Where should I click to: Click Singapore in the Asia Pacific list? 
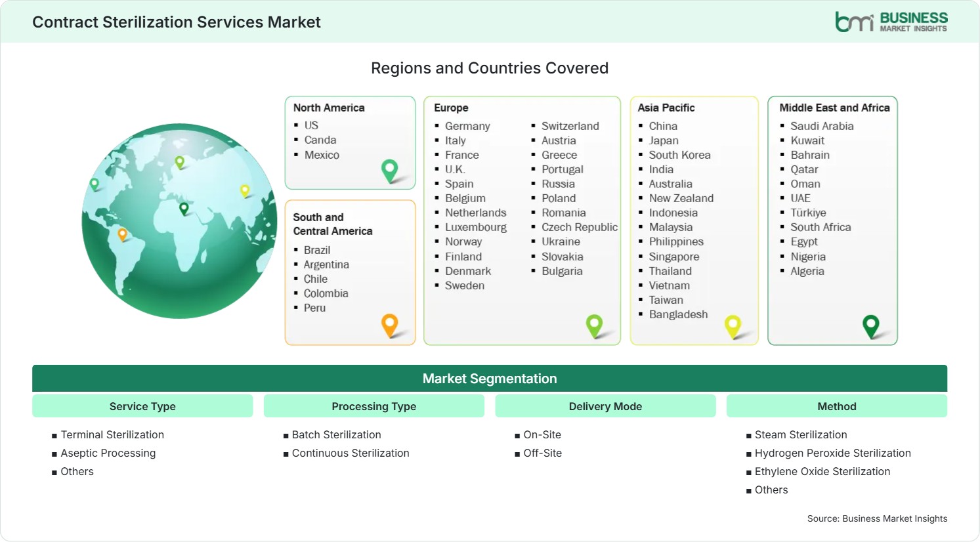(674, 257)
